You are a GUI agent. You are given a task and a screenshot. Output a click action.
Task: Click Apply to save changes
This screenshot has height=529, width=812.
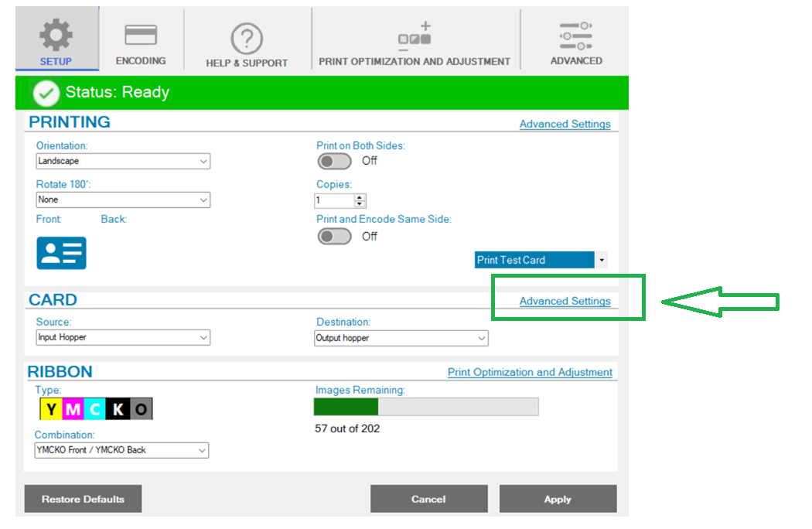[558, 499]
